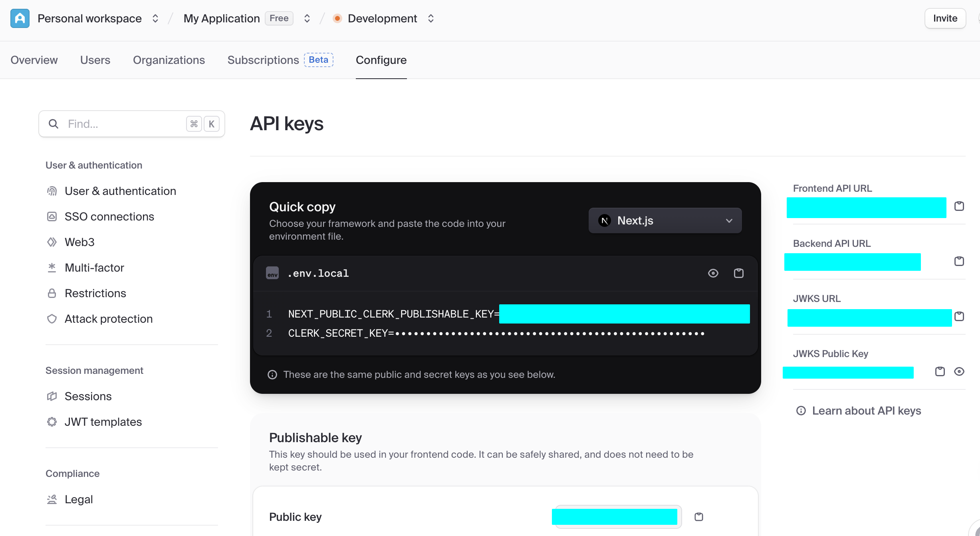
Task: Reveal secret key in .env.local
Action: (x=713, y=273)
